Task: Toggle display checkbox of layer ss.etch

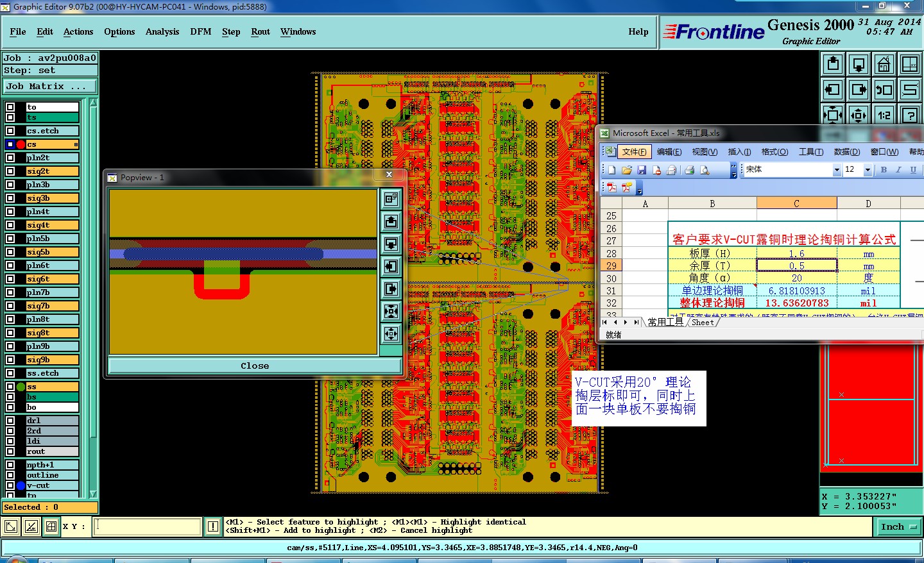Action: [10, 373]
